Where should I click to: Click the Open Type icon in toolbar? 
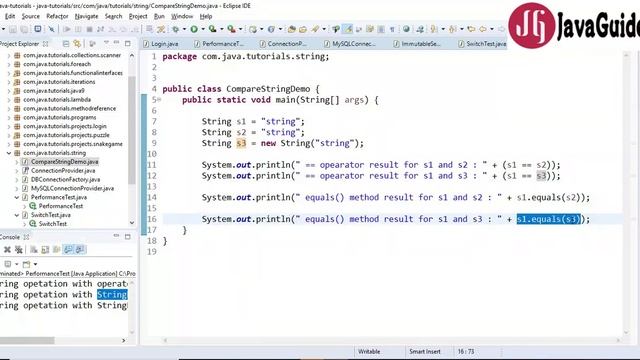(x=291, y=29)
